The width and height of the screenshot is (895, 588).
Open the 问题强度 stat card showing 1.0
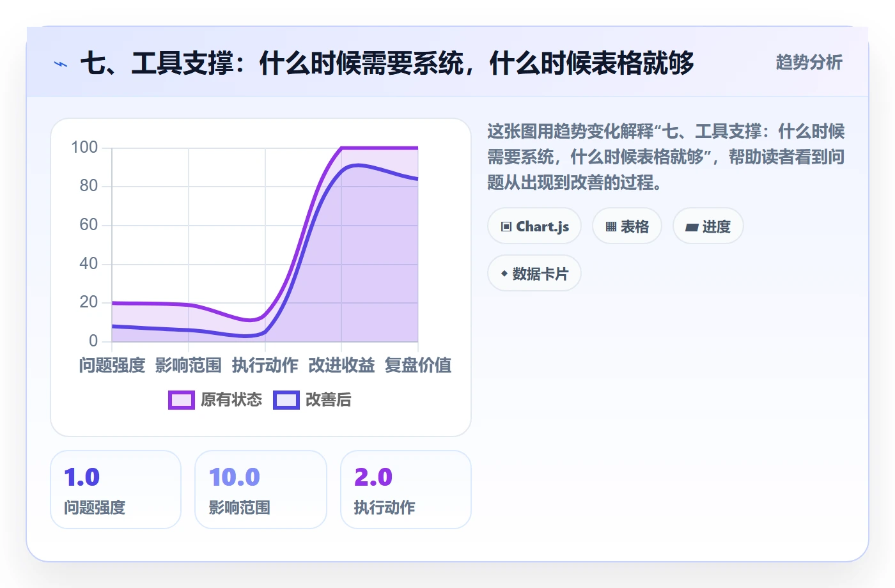tap(116, 490)
